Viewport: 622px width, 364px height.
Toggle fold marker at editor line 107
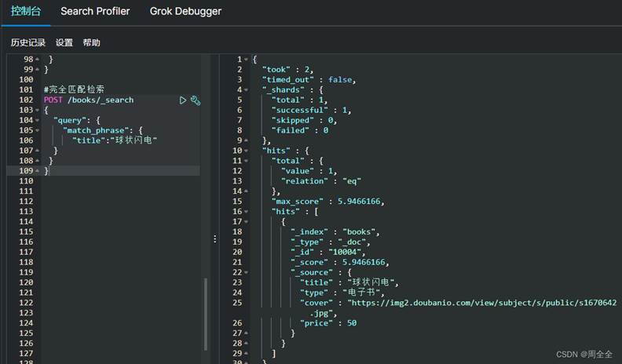pos(37,151)
